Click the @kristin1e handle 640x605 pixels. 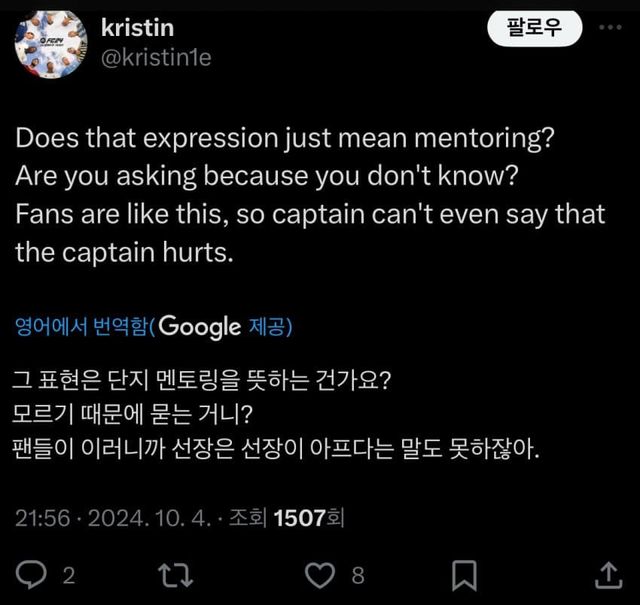point(156,57)
